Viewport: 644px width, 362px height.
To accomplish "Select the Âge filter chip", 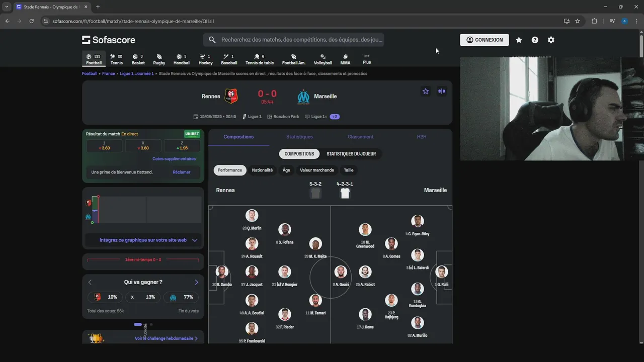I will (286, 170).
